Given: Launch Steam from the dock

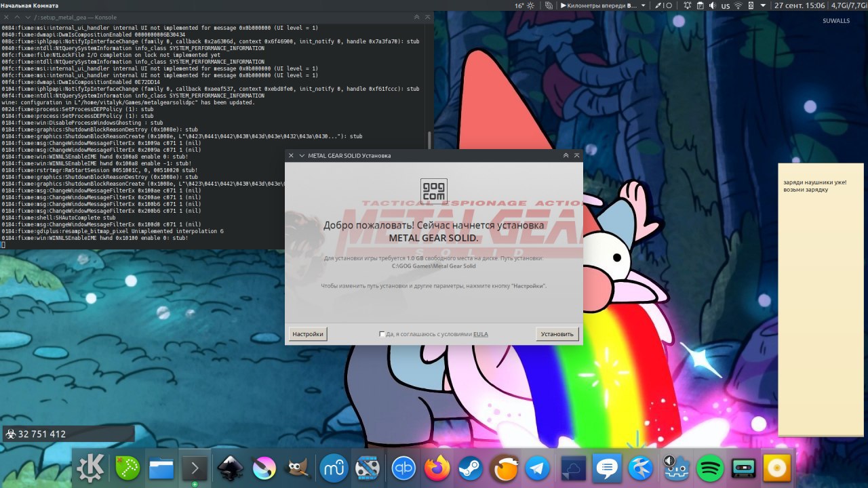Looking at the screenshot, I should point(471,468).
